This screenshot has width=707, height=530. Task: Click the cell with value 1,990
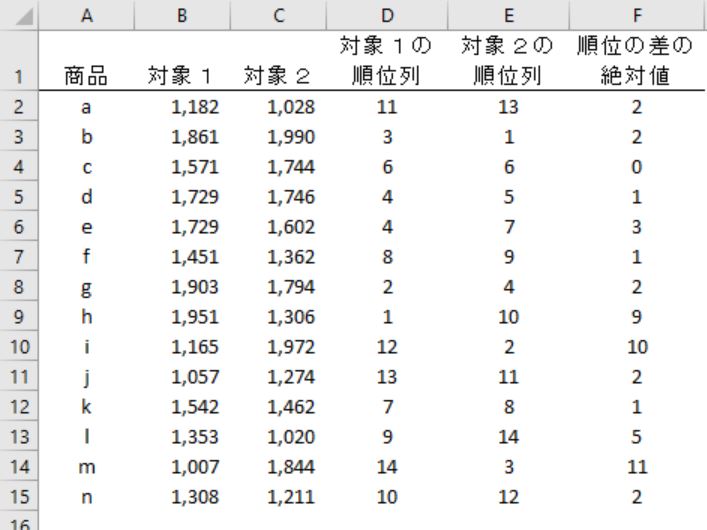(278, 136)
